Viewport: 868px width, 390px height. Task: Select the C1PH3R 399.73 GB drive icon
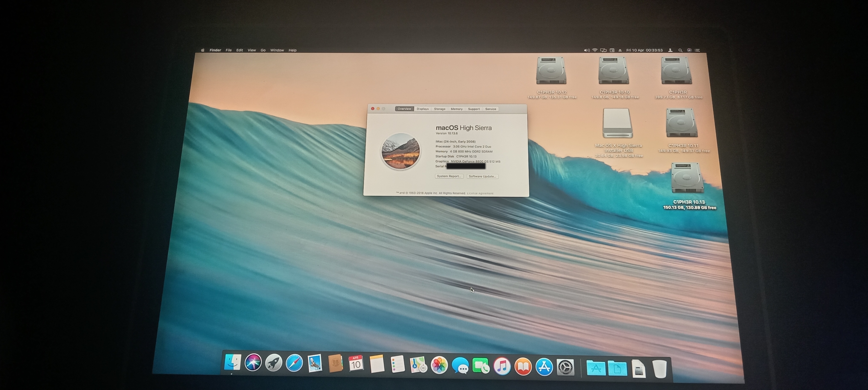676,70
